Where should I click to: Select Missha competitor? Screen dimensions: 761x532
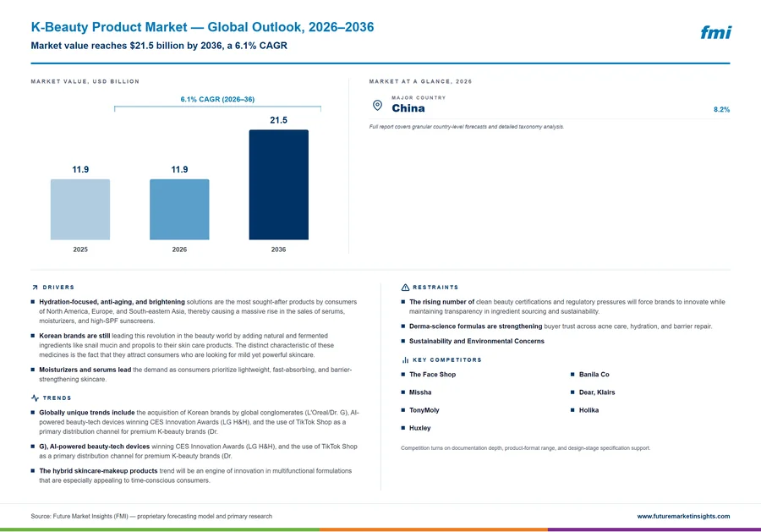(420, 392)
